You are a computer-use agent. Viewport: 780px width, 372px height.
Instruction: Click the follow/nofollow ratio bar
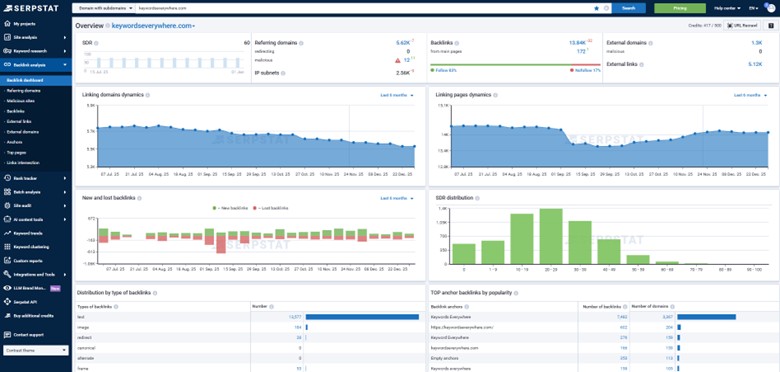pos(515,65)
